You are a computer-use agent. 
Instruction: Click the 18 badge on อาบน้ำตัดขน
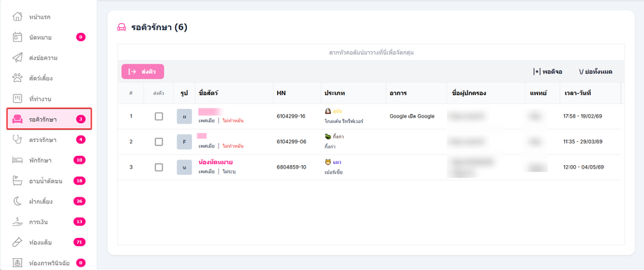(79, 180)
